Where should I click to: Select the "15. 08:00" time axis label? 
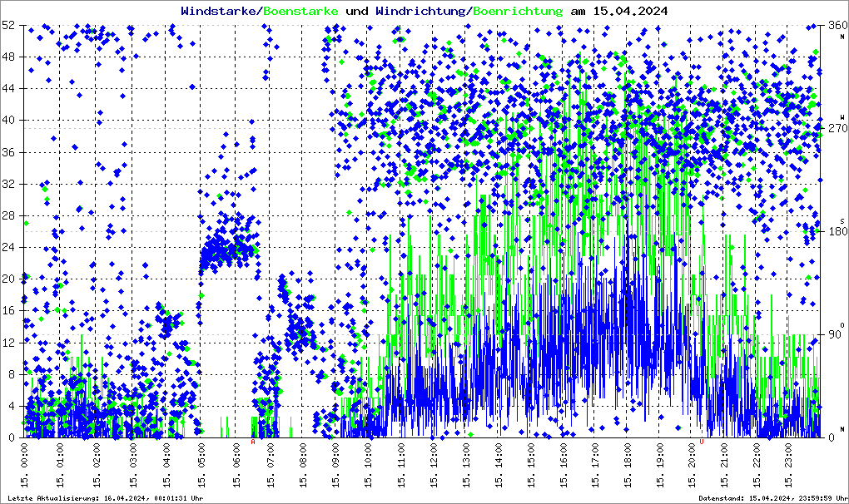(x=303, y=465)
